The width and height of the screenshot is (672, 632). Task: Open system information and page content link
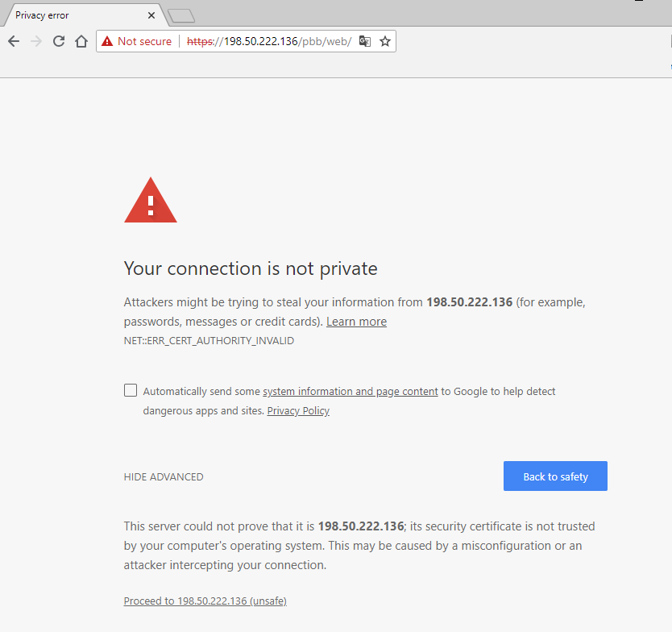pos(351,392)
